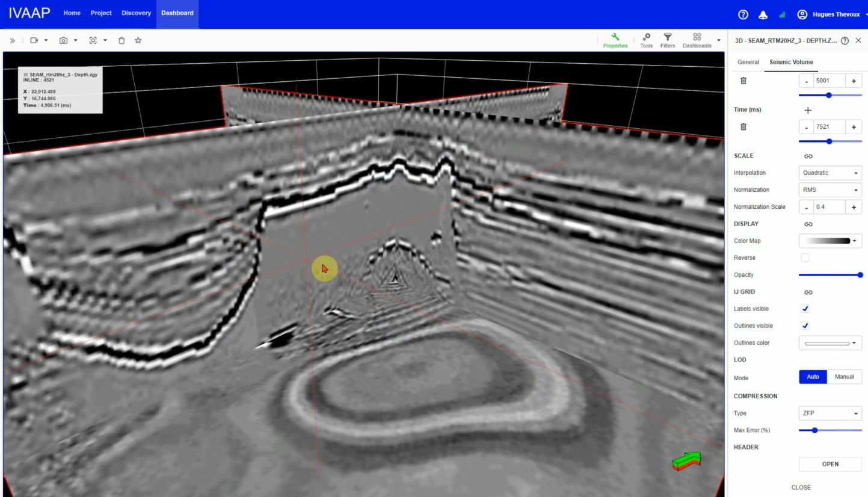Open the Project menu

click(x=101, y=13)
